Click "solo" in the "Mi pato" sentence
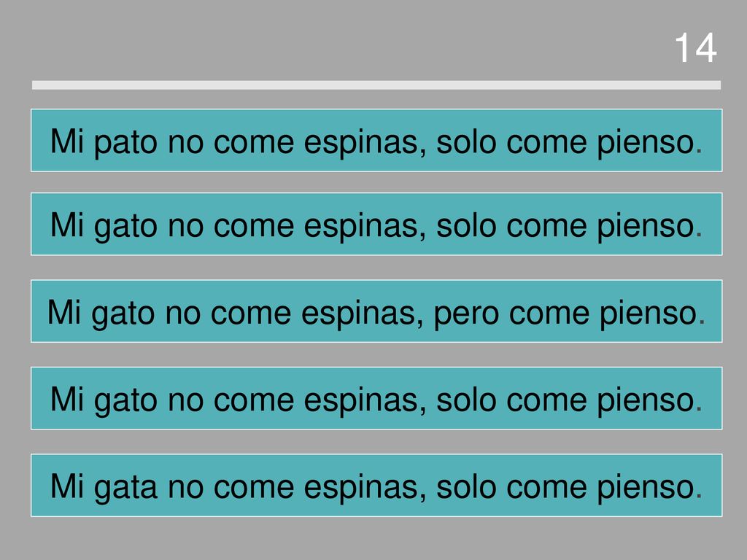This screenshot has width=747, height=560. (466, 141)
